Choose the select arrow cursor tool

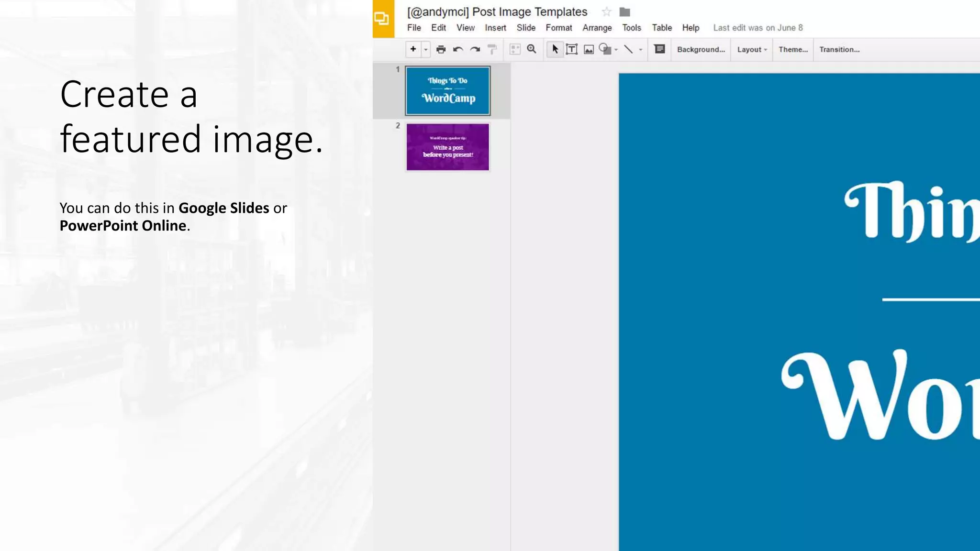click(555, 49)
